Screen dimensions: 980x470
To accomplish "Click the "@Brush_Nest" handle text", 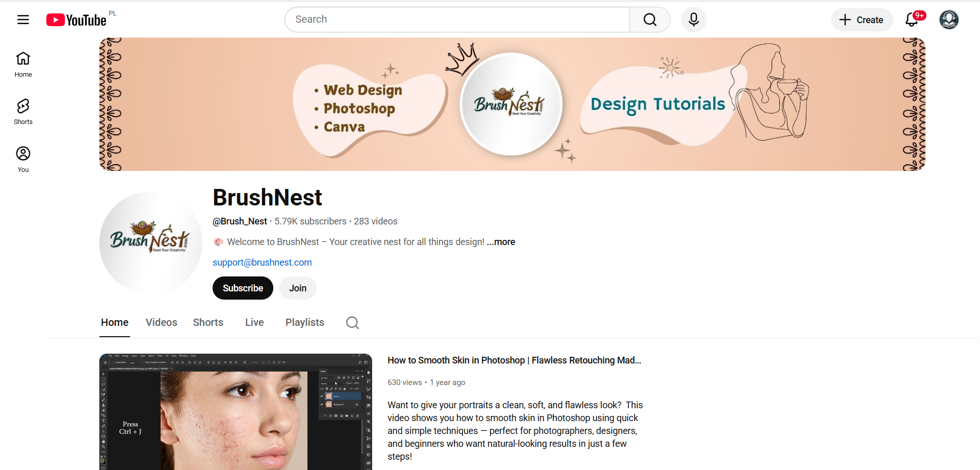I will pos(240,221).
